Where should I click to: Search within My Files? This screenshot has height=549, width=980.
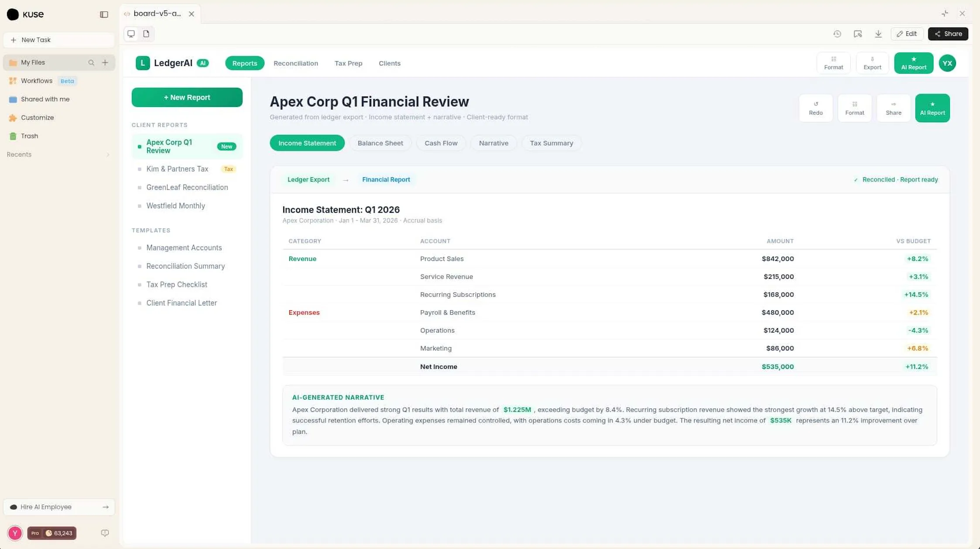pos(91,62)
